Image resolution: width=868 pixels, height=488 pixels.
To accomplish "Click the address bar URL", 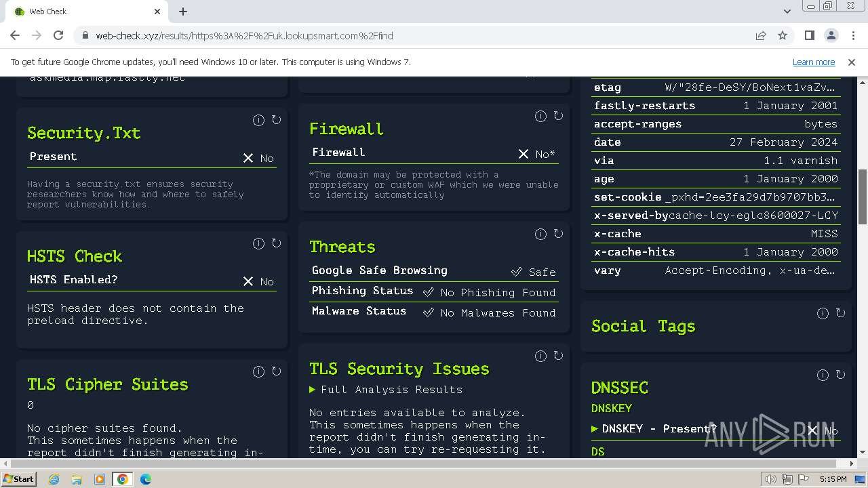I will 244,36.
